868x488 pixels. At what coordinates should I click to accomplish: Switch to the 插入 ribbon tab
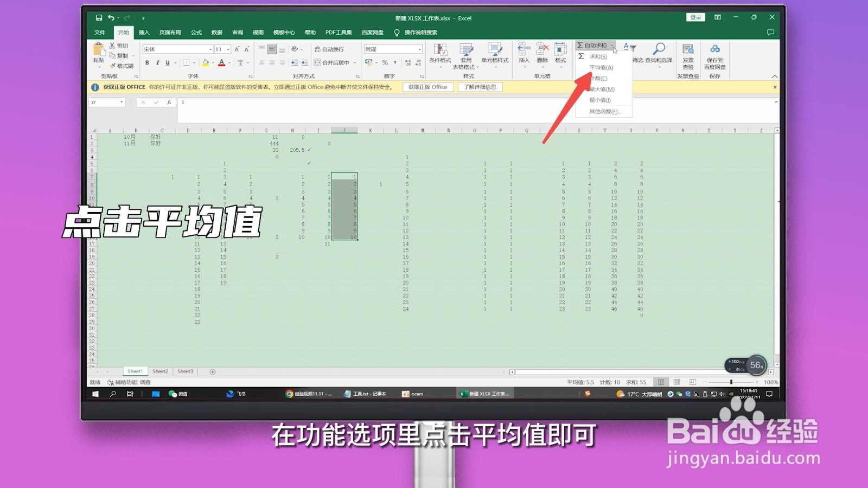(x=144, y=32)
